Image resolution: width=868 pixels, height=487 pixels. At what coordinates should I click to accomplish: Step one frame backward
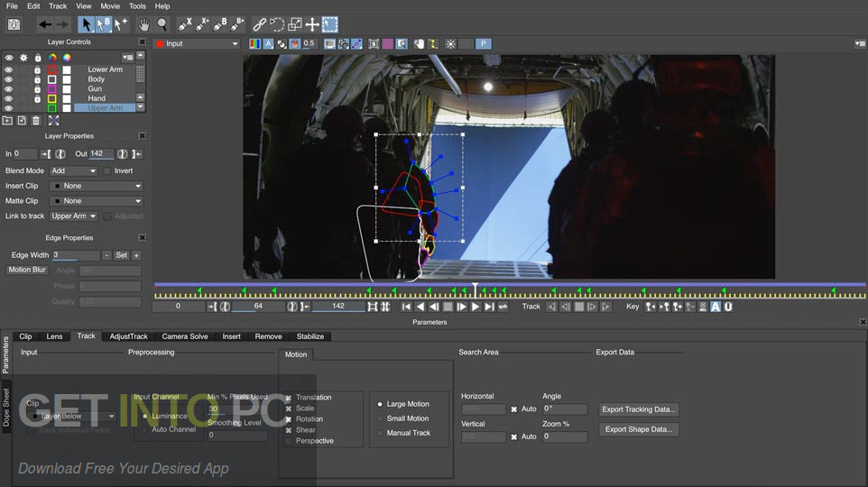pos(434,307)
